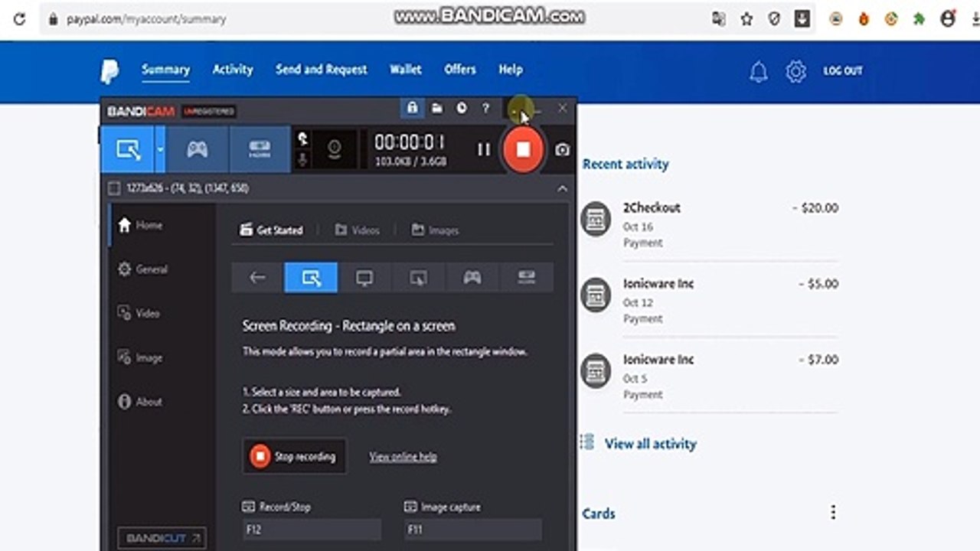The width and height of the screenshot is (980, 551).
Task: Click the PayPal LOG OUT link
Action: click(843, 70)
